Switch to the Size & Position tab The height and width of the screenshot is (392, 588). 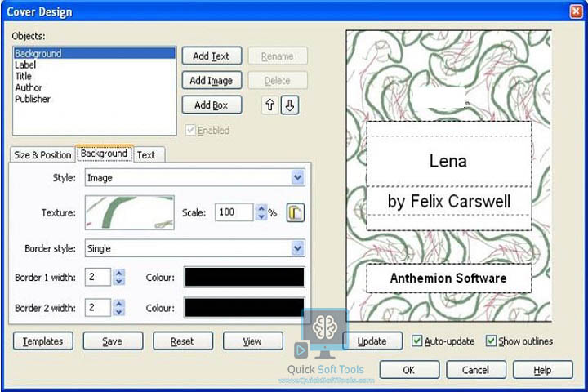pos(42,154)
